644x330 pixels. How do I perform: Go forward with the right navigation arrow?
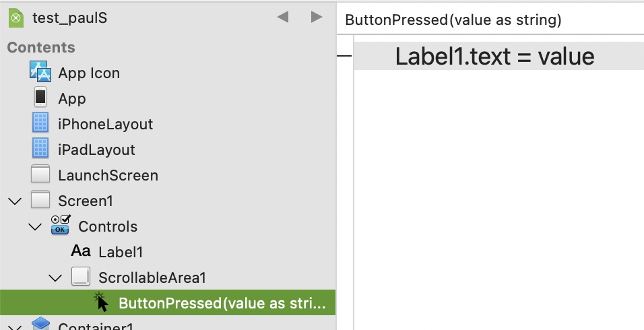pyautogui.click(x=316, y=18)
